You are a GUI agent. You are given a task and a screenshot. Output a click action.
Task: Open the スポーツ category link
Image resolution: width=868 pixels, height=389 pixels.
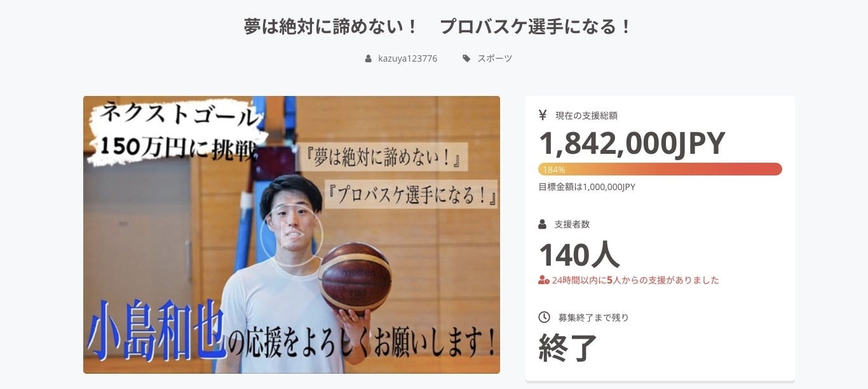(494, 58)
